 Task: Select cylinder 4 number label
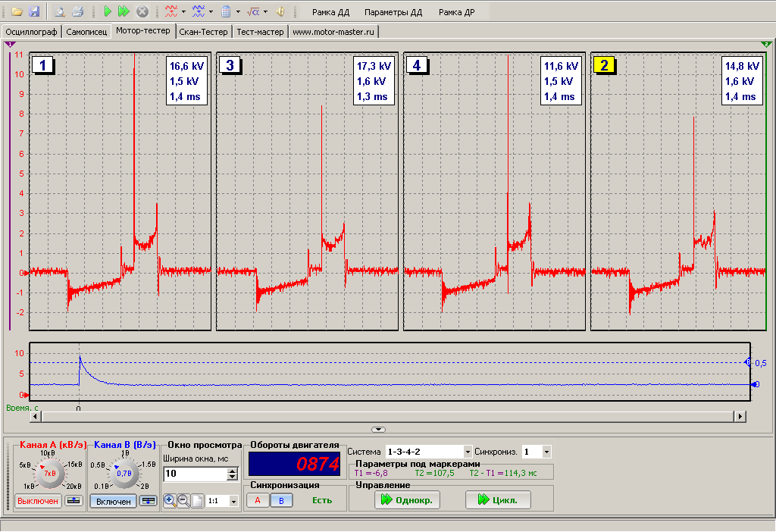417,65
